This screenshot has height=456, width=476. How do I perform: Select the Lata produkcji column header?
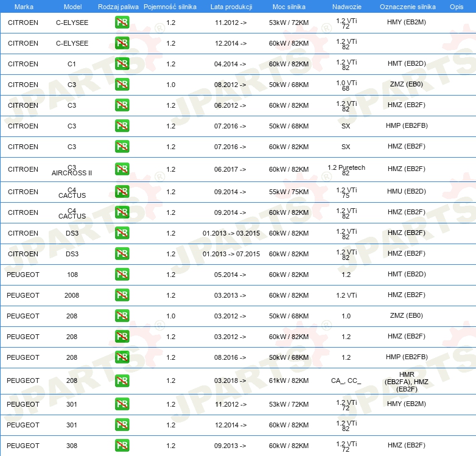pyautogui.click(x=231, y=7)
